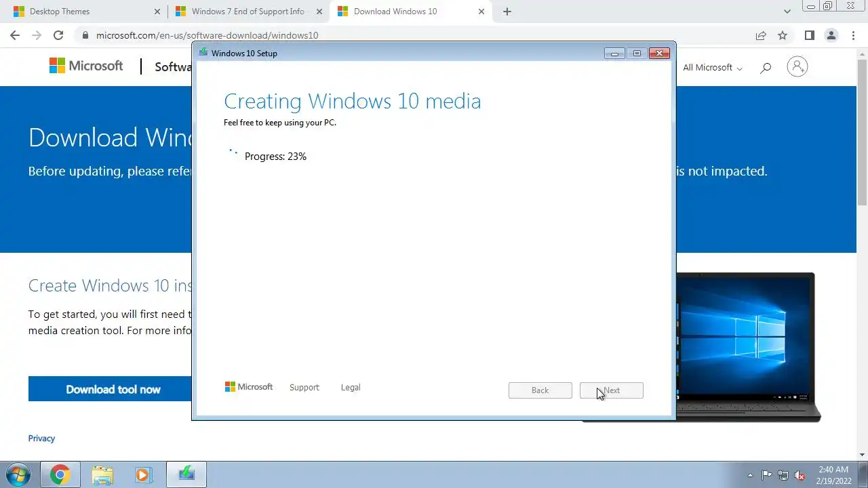Click Windows 10 Setup taskbar icon

(x=186, y=474)
